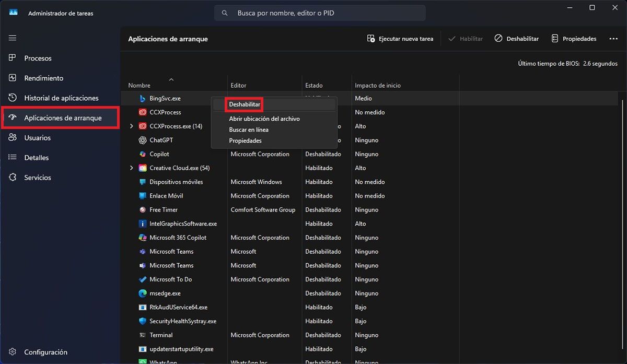The height and width of the screenshot is (364, 627).
Task: Click the updaterstartuputility.exe icon
Action: pyautogui.click(x=143, y=349)
